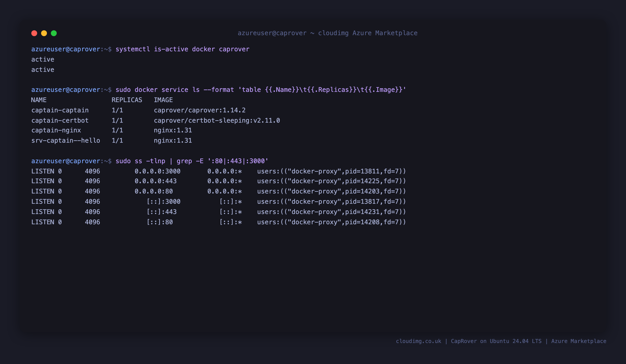This screenshot has width=626, height=364.
Task: Click 'nginx:1.31' in the captain-nginx row
Action: (x=173, y=130)
